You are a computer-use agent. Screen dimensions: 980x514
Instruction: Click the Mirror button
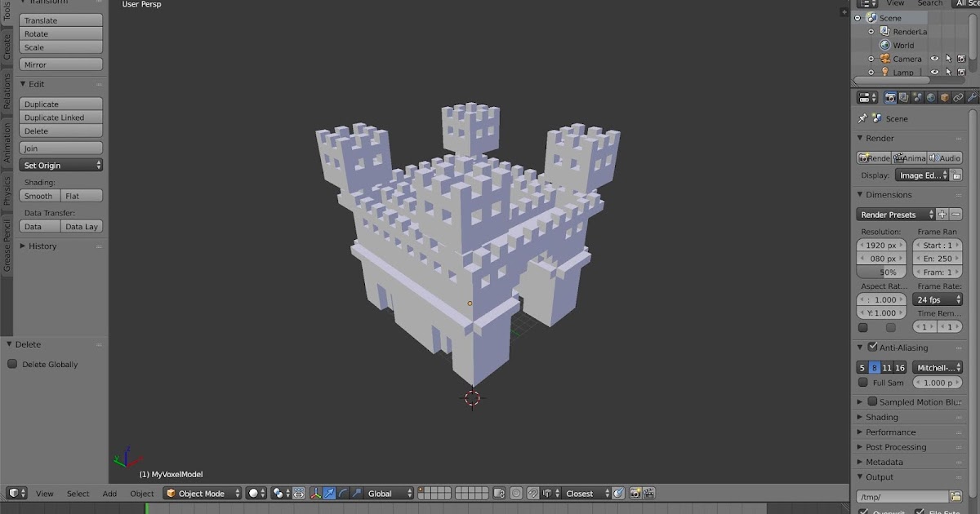(61, 64)
